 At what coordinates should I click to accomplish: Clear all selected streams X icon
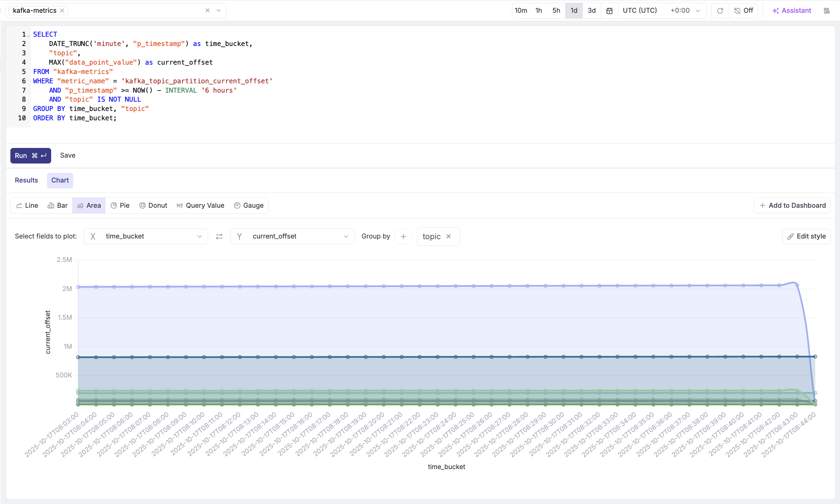[207, 10]
